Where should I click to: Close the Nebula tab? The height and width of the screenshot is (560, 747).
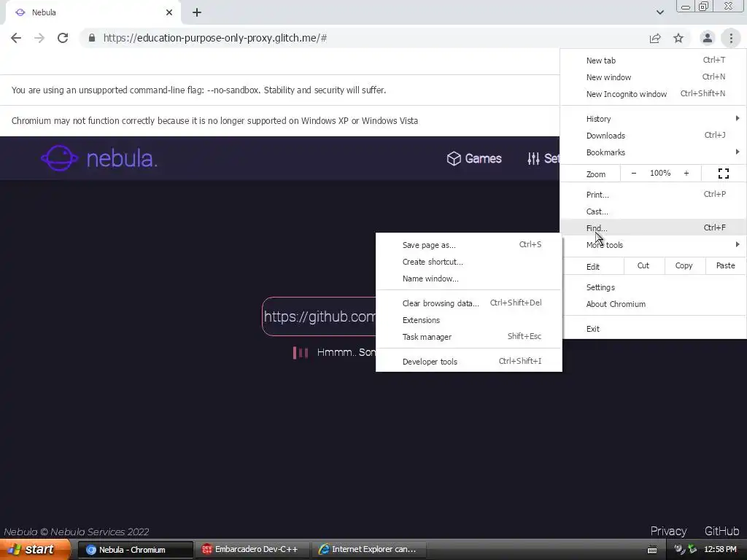pyautogui.click(x=169, y=12)
